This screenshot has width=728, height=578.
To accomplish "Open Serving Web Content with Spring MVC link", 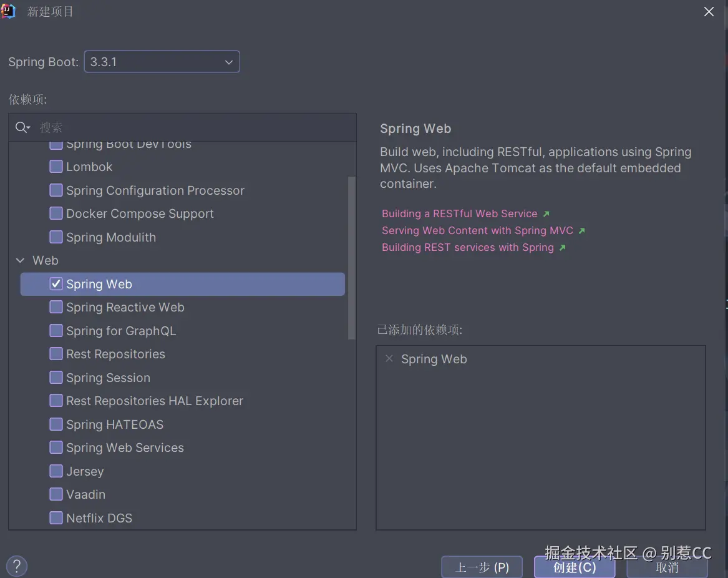I will (477, 230).
